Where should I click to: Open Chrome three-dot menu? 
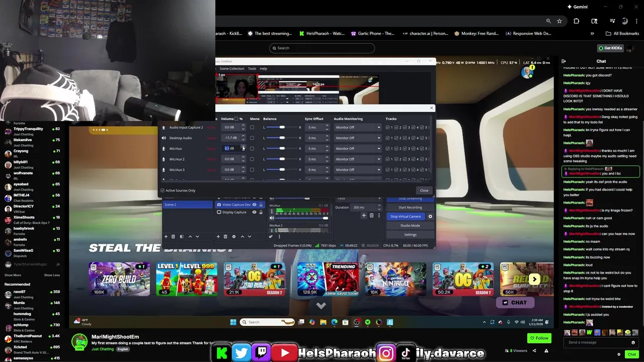[x=637, y=21]
